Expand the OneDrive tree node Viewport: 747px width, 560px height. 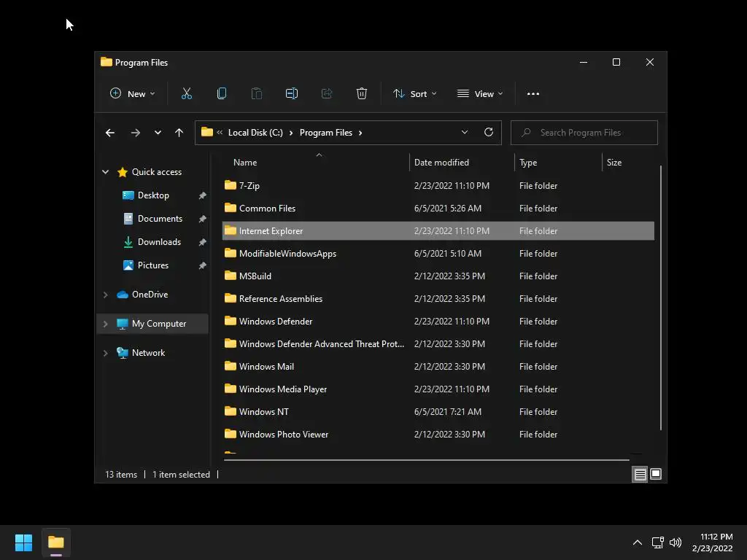[x=105, y=295]
